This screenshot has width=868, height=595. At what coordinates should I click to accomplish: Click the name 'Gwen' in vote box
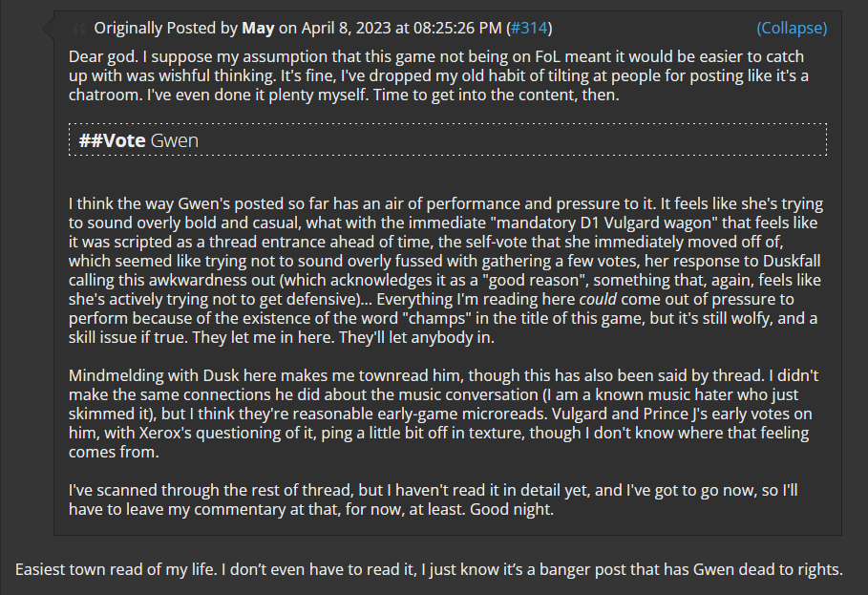(x=175, y=140)
